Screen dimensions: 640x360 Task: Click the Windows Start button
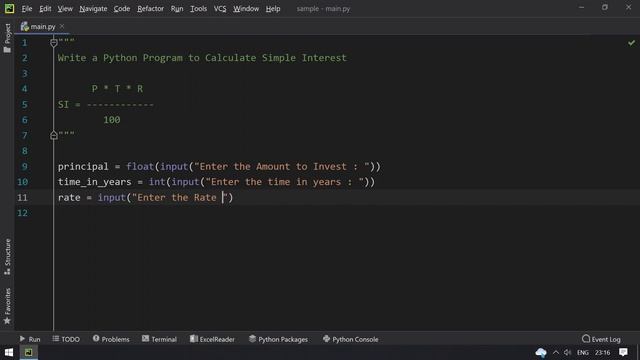9,352
